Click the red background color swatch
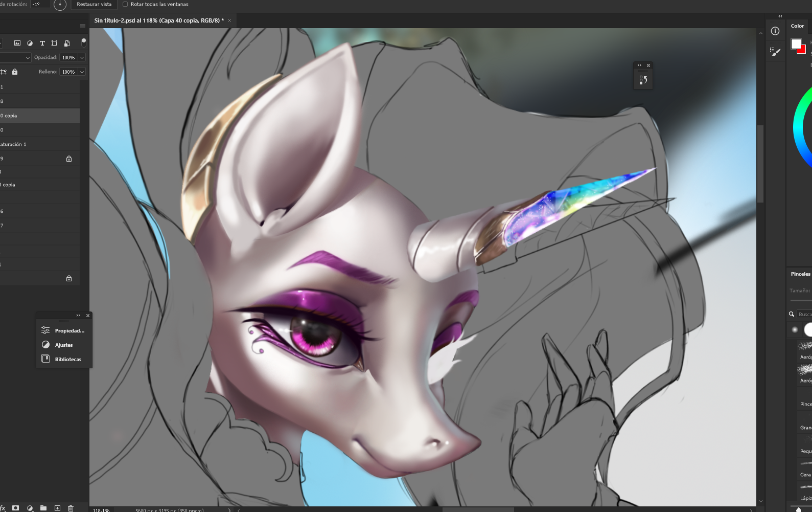The width and height of the screenshot is (812, 512). (x=803, y=50)
